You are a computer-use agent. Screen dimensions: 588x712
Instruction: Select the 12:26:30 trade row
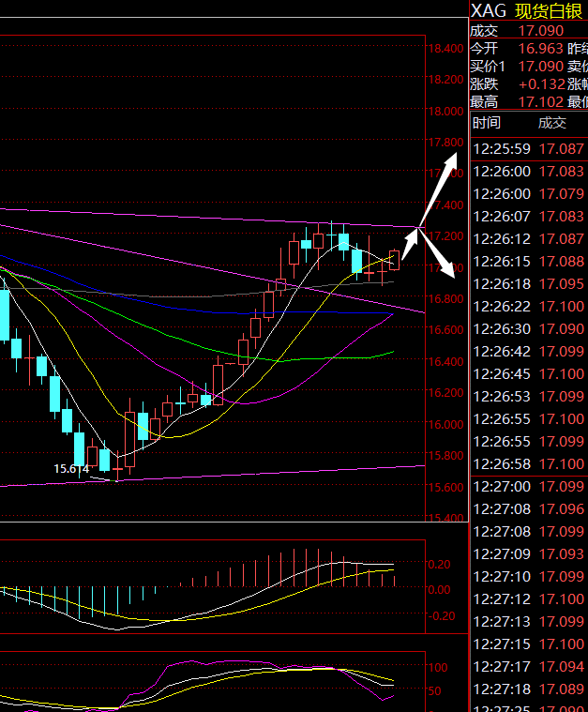click(529, 328)
